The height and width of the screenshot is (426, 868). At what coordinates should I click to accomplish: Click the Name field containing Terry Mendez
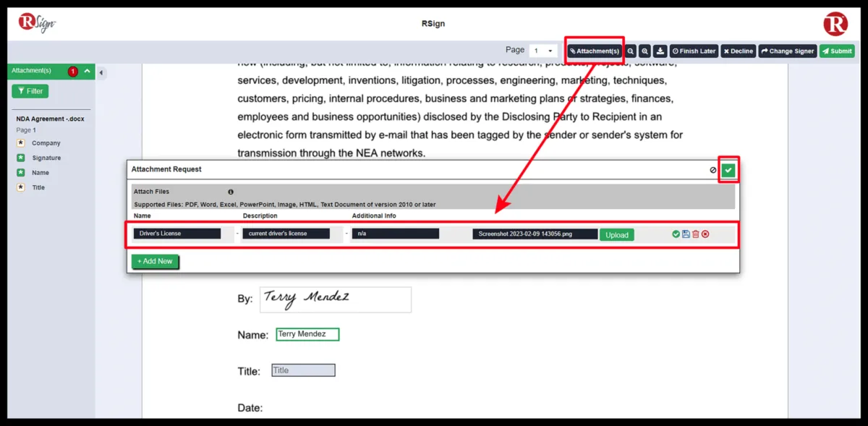[x=307, y=334]
